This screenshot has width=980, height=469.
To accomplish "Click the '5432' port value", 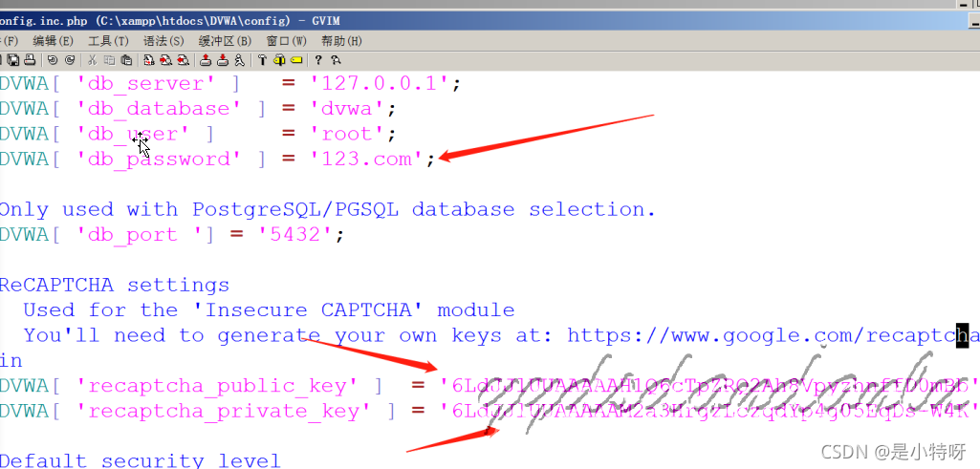I will click(296, 235).
